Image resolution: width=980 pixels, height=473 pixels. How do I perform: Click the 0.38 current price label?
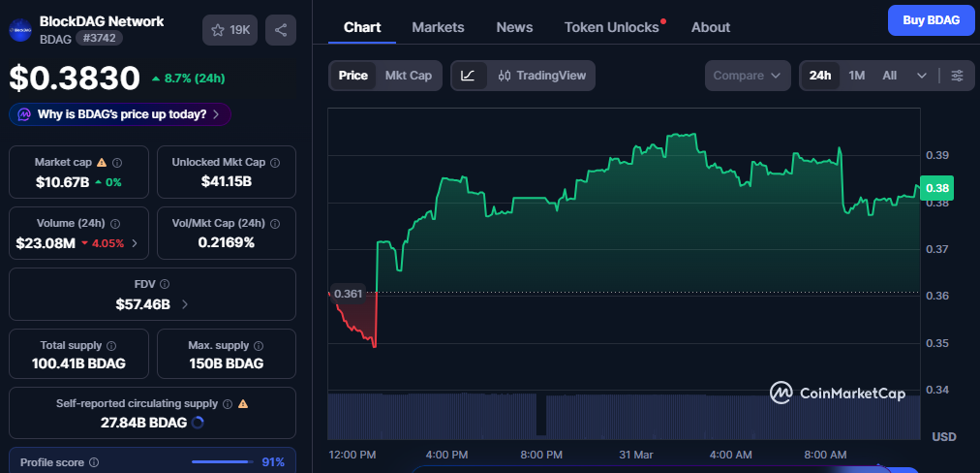[x=936, y=188]
